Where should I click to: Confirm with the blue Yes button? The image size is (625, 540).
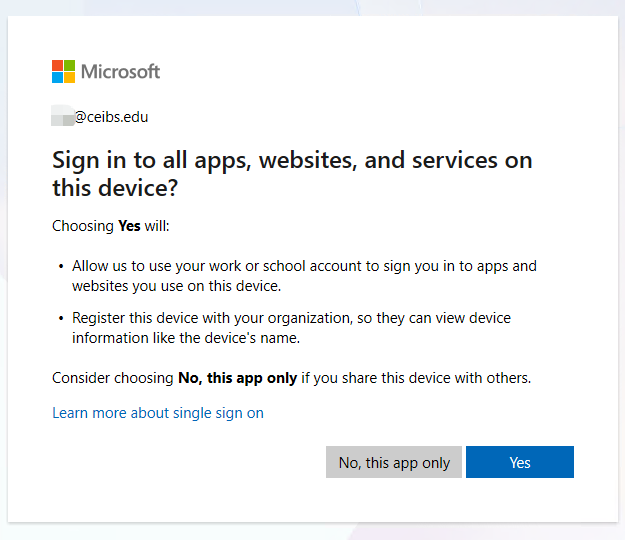pos(519,462)
